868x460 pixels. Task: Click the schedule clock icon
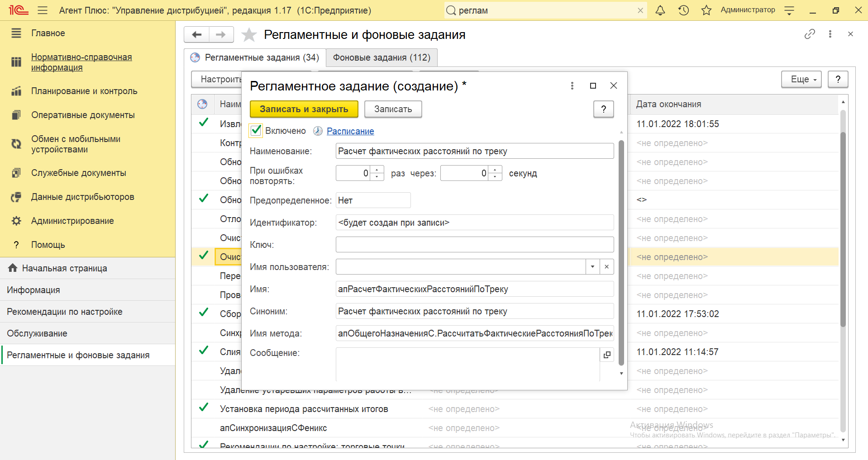tap(318, 131)
